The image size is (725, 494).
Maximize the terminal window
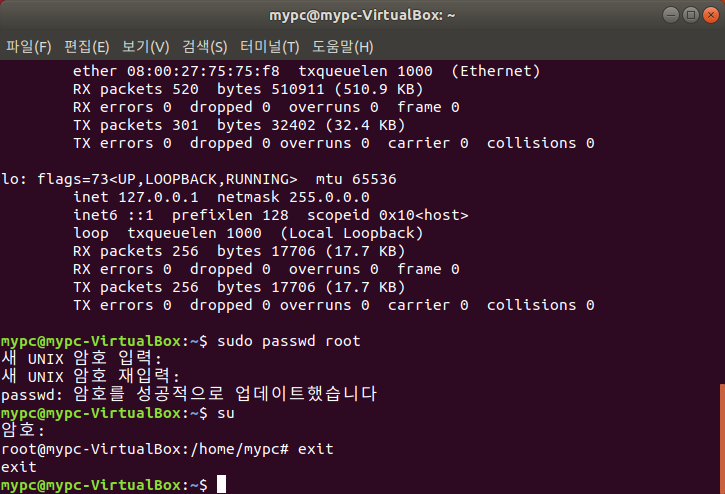click(x=691, y=15)
